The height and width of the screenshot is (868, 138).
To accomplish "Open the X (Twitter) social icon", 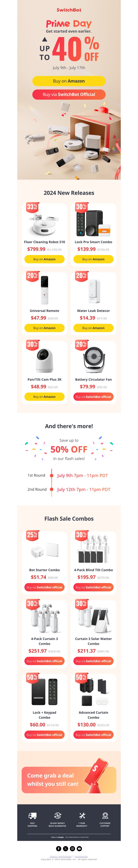I will point(66,849).
